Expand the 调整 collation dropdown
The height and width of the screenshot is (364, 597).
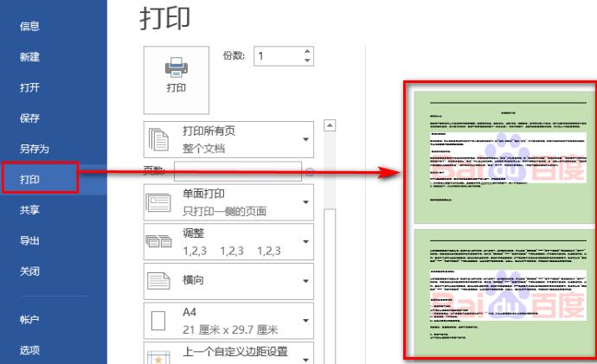[305, 242]
